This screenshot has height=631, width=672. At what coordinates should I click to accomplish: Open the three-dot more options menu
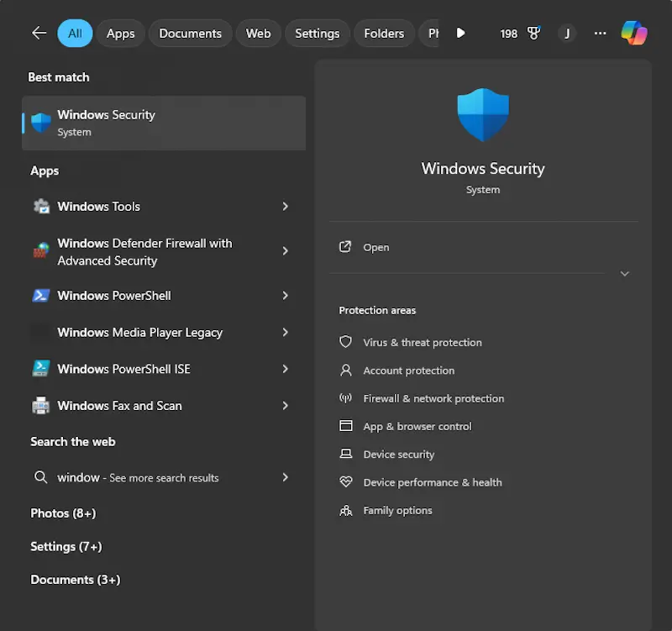tap(600, 34)
